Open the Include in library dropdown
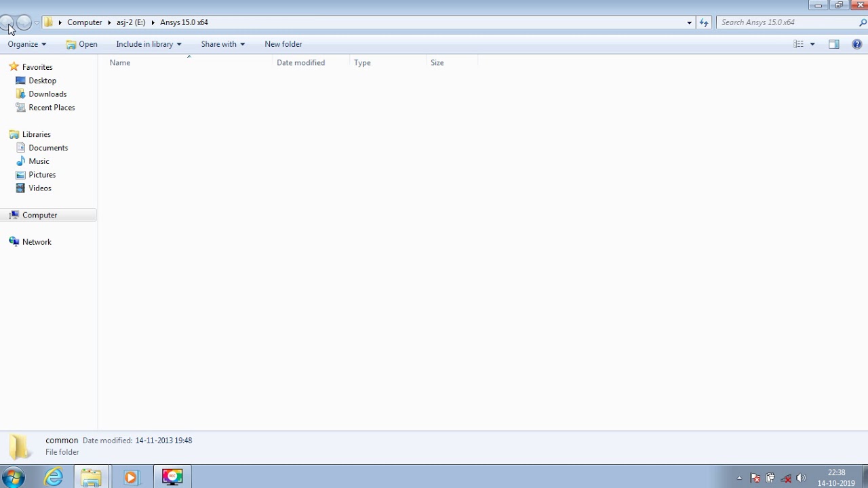 (149, 44)
